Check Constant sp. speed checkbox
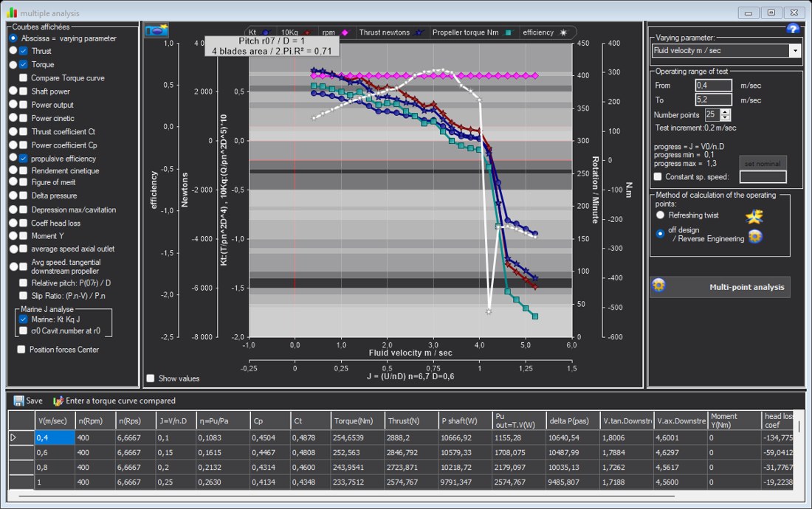Image resolution: width=812 pixels, height=509 pixels. 658,176
